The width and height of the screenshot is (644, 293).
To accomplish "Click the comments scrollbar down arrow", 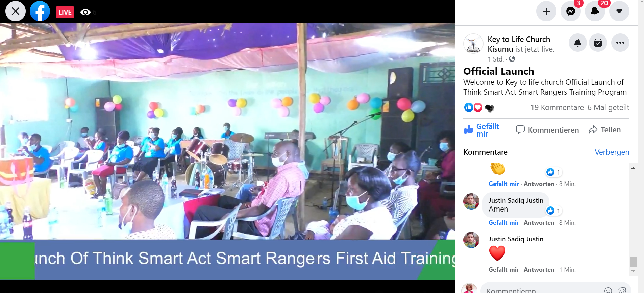I will pos(634,271).
